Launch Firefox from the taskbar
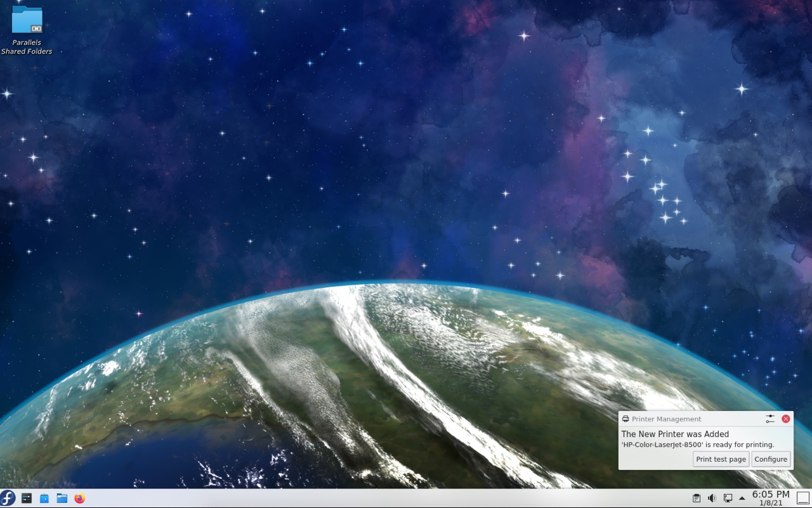This screenshot has height=508, width=812. point(79,498)
